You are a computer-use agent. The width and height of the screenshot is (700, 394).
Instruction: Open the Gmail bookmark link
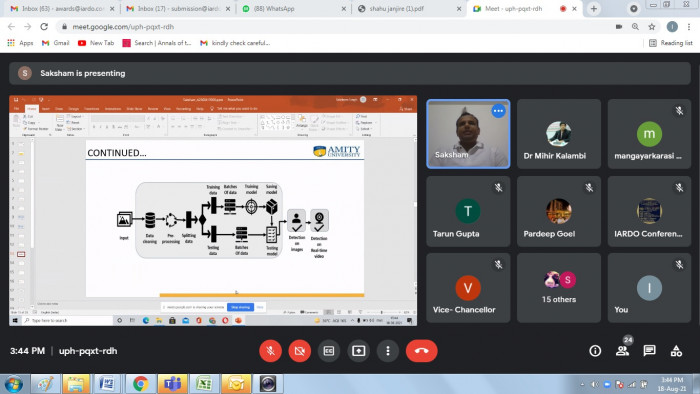coord(55,43)
